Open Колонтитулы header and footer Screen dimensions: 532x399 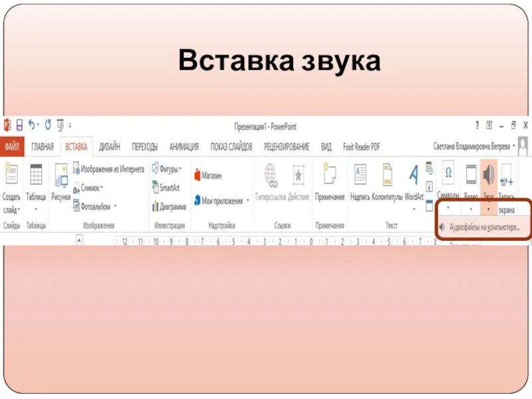pyautogui.click(x=387, y=182)
